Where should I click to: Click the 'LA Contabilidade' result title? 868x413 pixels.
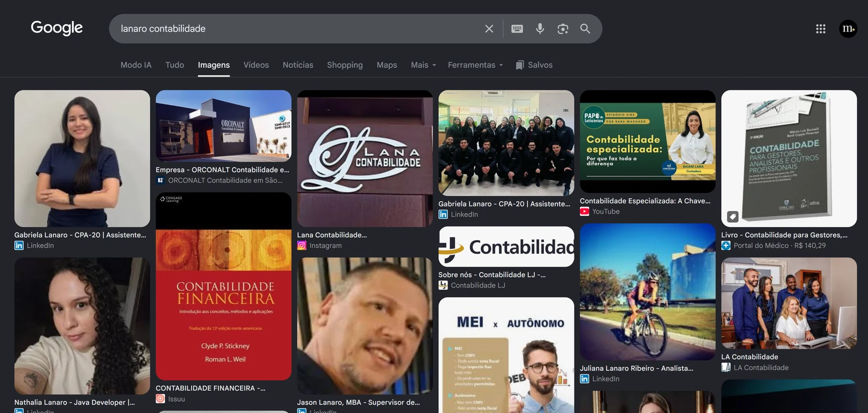pyautogui.click(x=749, y=357)
